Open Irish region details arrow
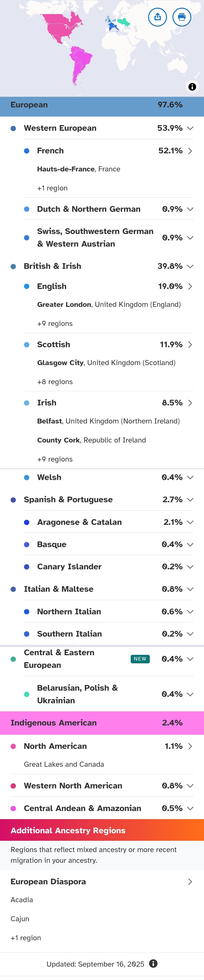This screenshot has height=980, width=204. (x=190, y=403)
